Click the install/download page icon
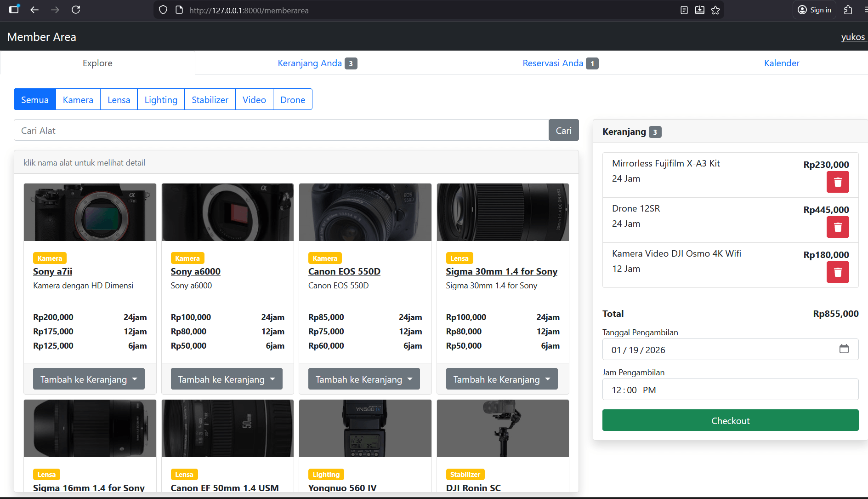Viewport: 868px width, 499px height. (700, 10)
